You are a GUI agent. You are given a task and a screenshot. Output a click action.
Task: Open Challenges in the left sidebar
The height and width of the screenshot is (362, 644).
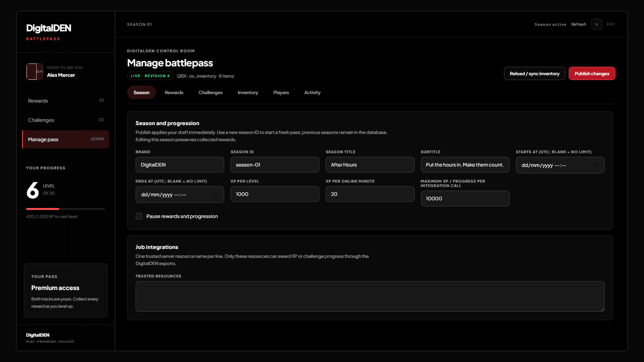pos(66,120)
